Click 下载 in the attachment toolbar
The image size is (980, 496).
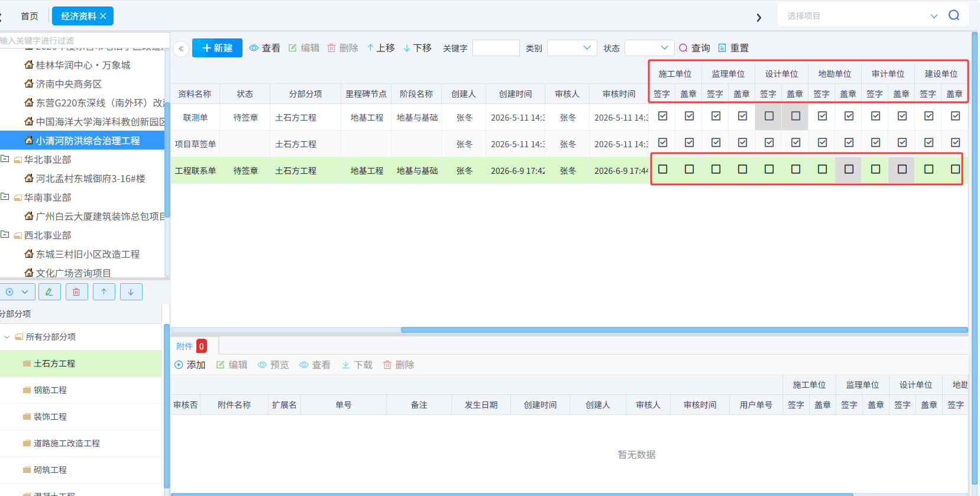click(357, 365)
